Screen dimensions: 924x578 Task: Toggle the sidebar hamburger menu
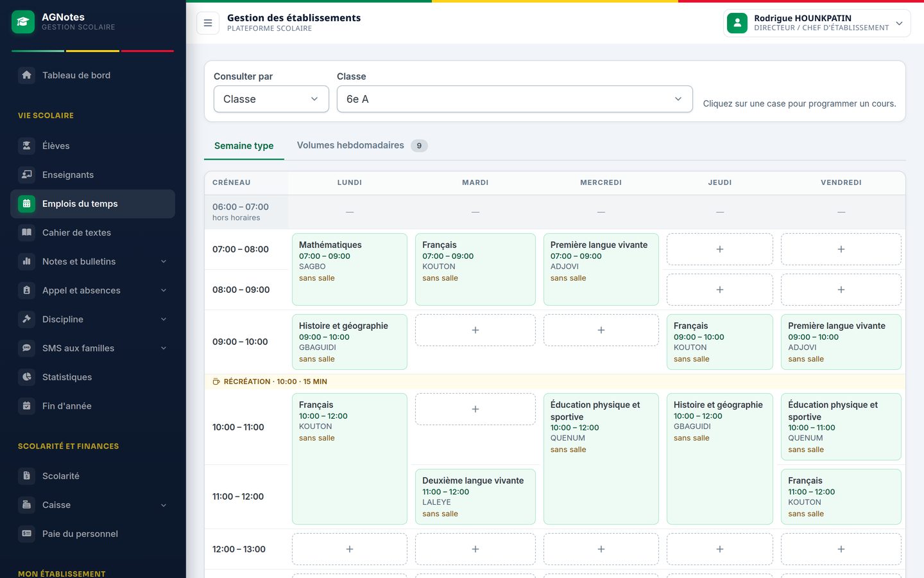(x=208, y=23)
